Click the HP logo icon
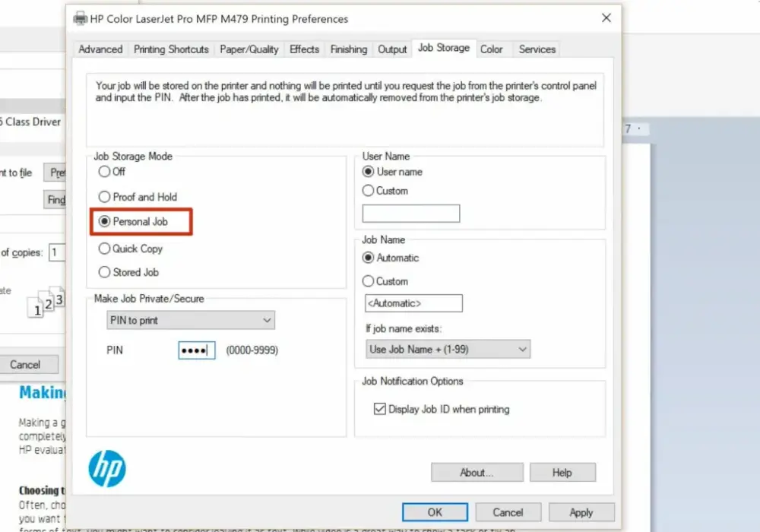This screenshot has height=532, width=760. 107,468
